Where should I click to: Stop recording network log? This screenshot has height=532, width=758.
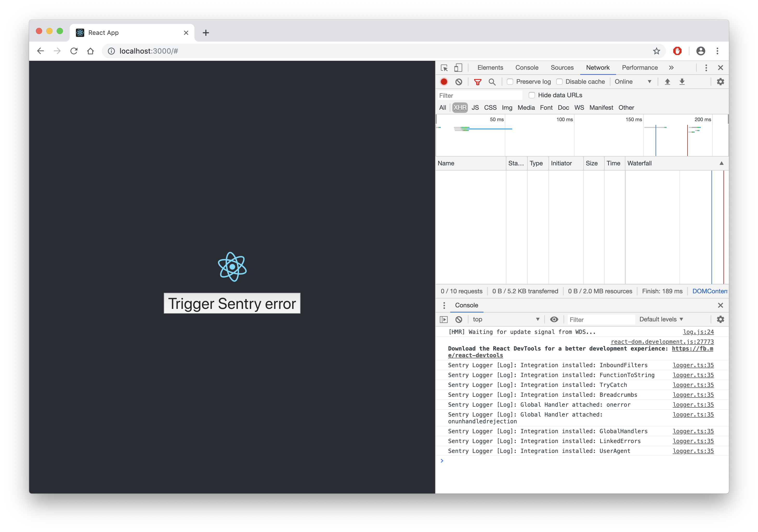[x=444, y=82]
